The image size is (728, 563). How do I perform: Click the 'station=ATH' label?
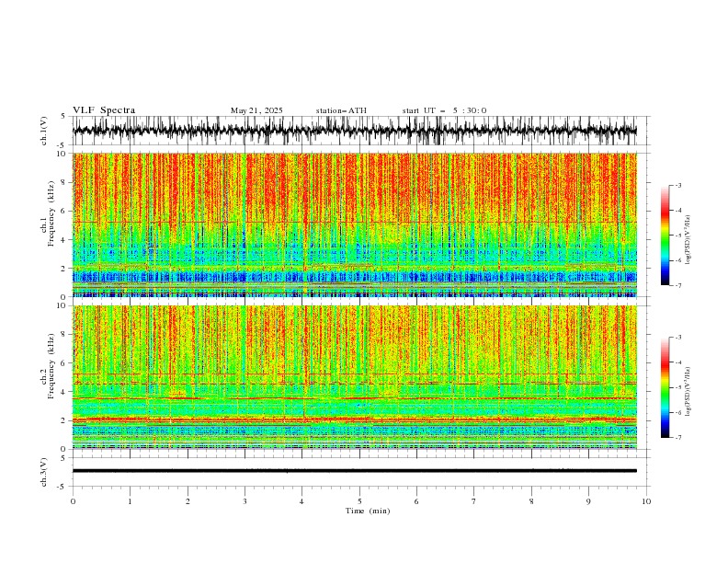click(x=341, y=110)
